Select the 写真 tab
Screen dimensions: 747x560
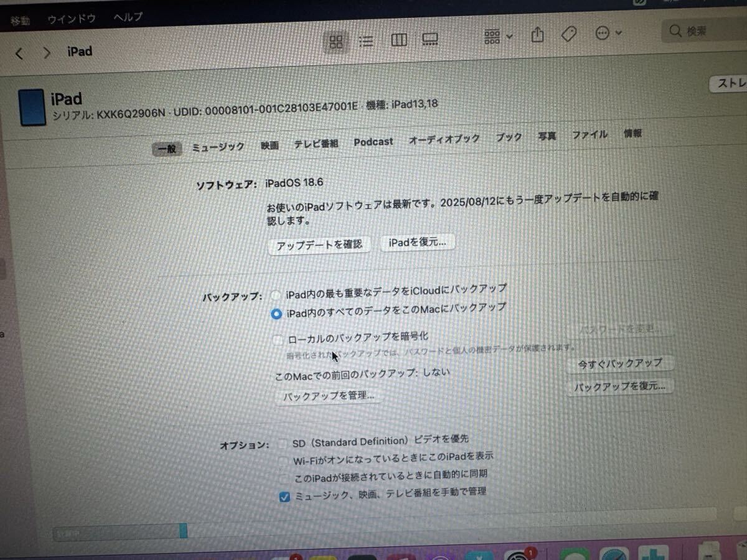click(547, 136)
